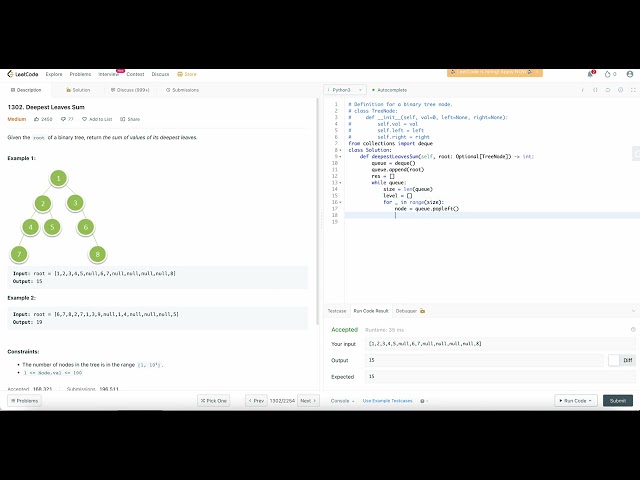The width and height of the screenshot is (640, 480).
Task: Click the streak fire counter icon
Action: 607,74
